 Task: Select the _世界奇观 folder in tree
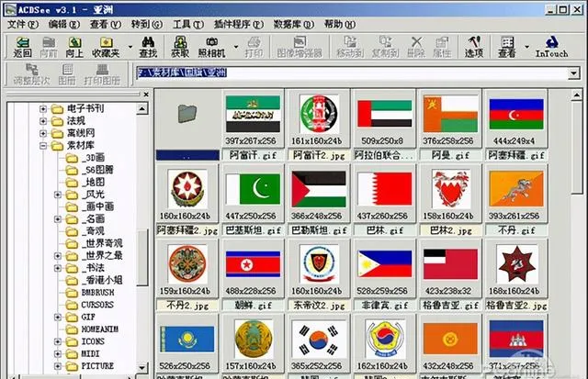pos(102,243)
